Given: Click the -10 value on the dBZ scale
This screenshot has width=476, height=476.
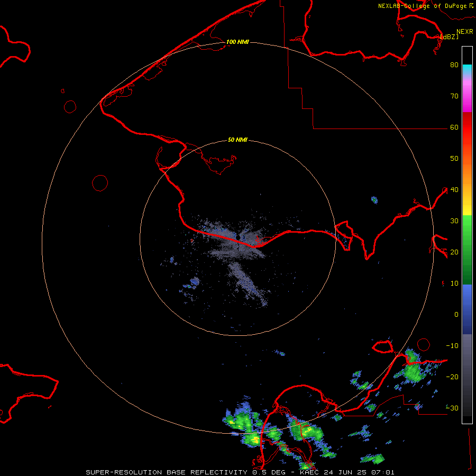Looking at the screenshot, I should pos(452,345).
